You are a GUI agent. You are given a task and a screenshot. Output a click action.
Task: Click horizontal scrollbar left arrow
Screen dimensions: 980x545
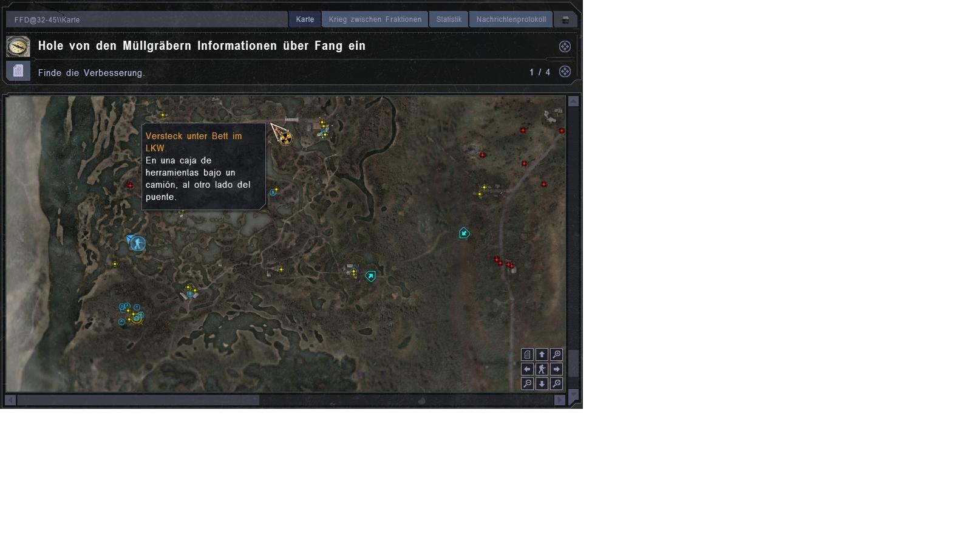click(x=10, y=400)
